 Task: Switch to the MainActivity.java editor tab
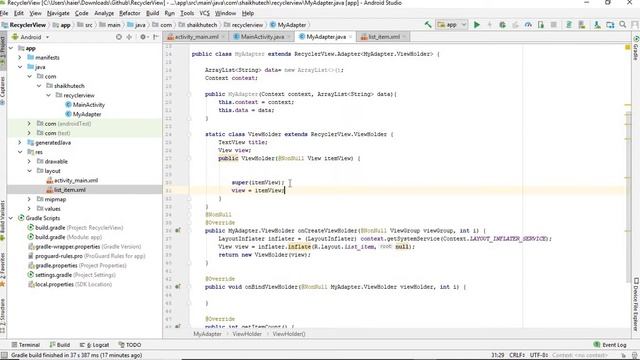(262, 37)
